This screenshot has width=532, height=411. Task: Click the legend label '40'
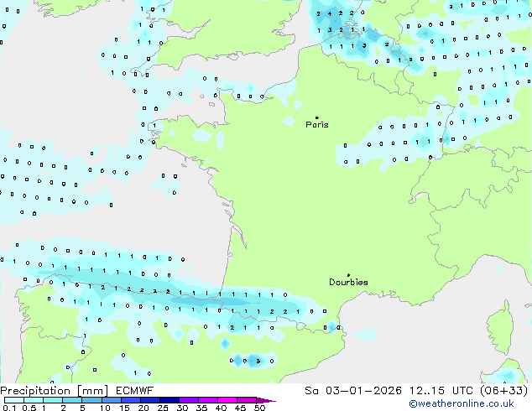tap(221, 408)
